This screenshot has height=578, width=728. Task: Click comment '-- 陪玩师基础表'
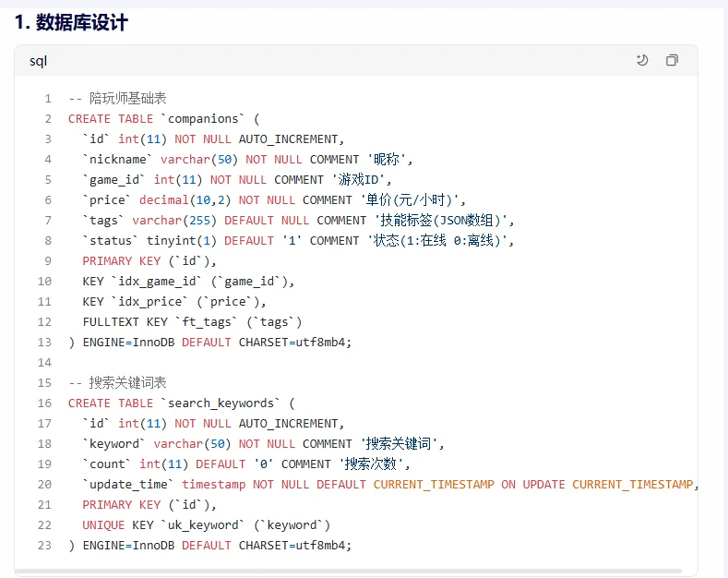point(117,98)
